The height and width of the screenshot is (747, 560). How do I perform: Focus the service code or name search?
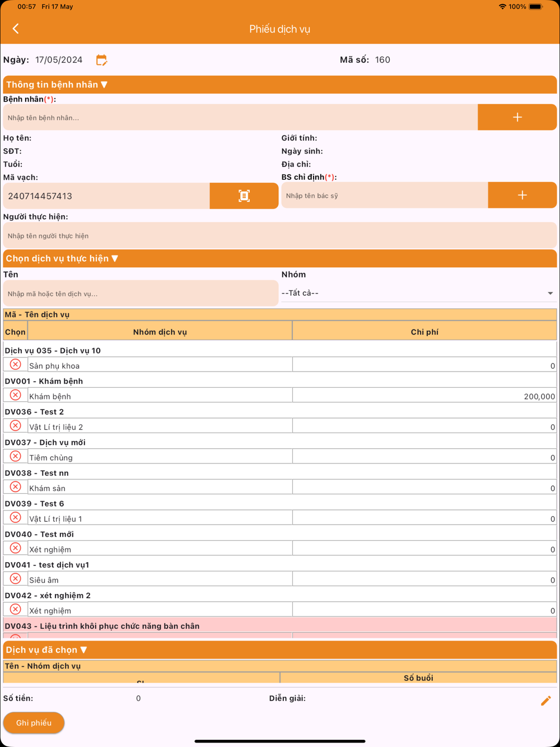click(141, 294)
